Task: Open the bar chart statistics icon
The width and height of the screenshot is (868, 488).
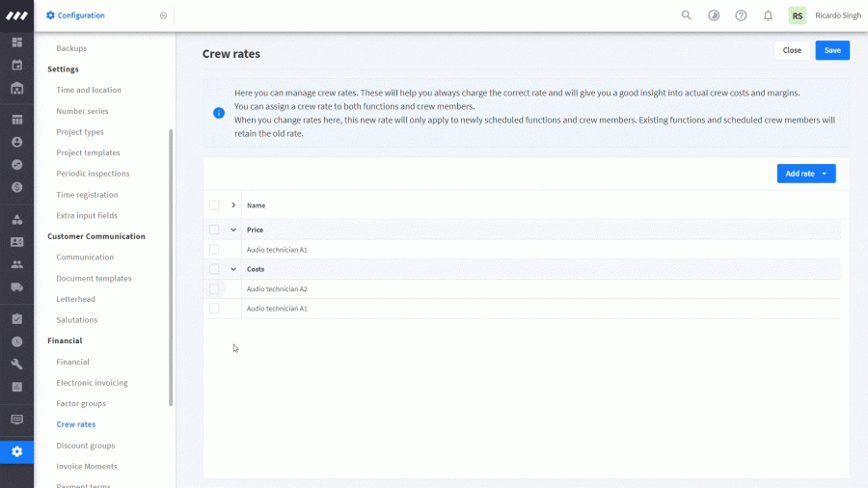Action: pyautogui.click(x=17, y=387)
